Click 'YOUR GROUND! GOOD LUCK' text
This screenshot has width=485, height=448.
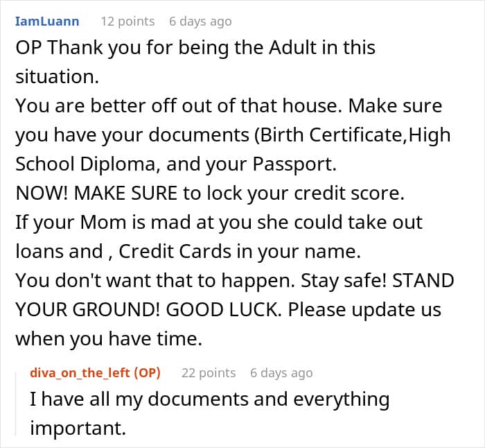[x=147, y=310]
